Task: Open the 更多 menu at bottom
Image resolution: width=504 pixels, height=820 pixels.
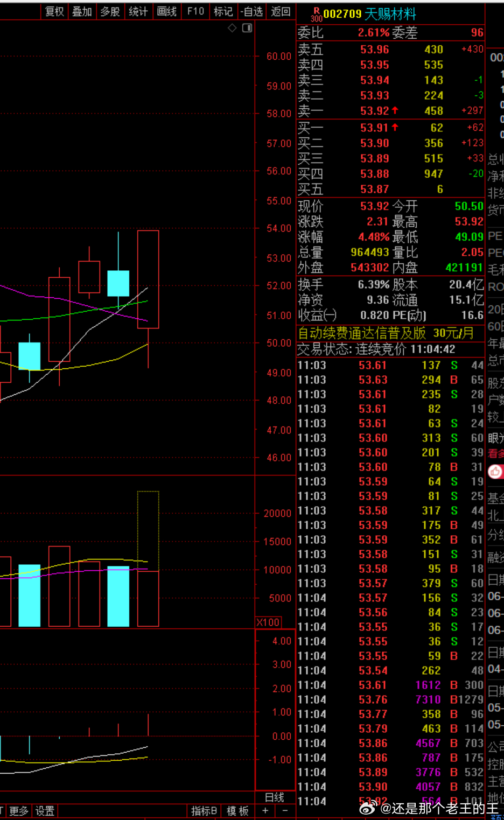Action: tap(19, 811)
